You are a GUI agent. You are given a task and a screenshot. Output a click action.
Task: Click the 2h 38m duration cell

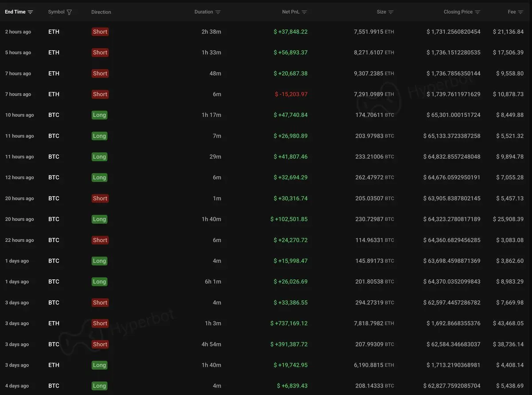click(211, 32)
